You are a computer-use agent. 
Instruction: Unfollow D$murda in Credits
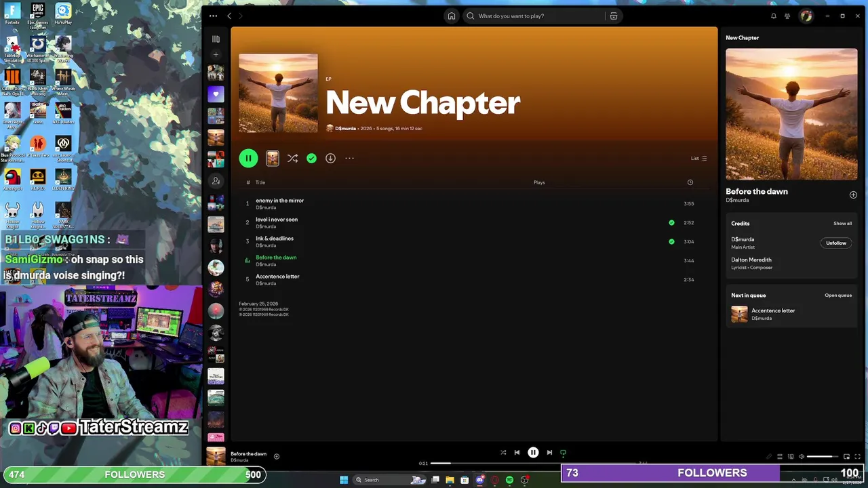[x=836, y=243]
